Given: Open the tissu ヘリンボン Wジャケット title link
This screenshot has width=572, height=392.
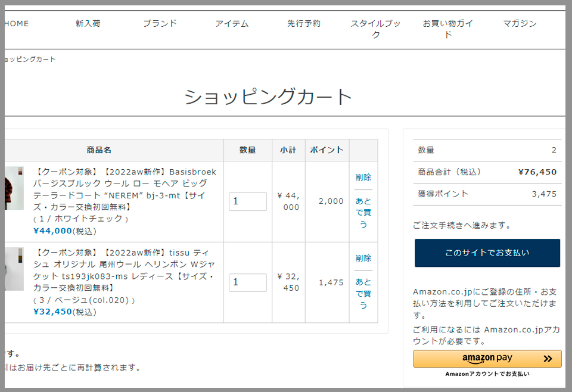Looking at the screenshot, I should [125, 270].
